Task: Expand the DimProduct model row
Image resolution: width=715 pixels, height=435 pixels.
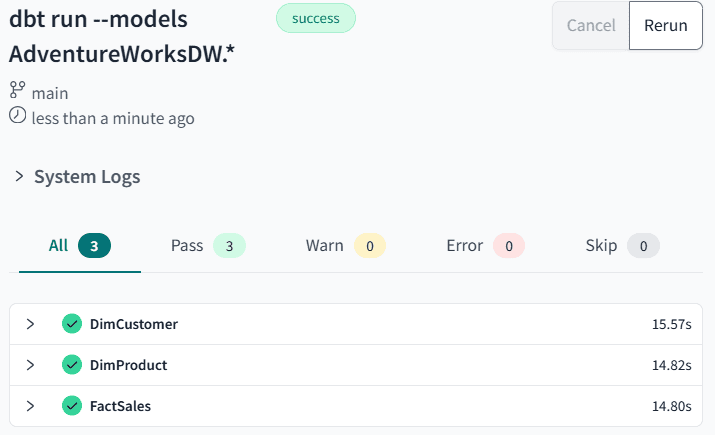Action: (x=30, y=365)
